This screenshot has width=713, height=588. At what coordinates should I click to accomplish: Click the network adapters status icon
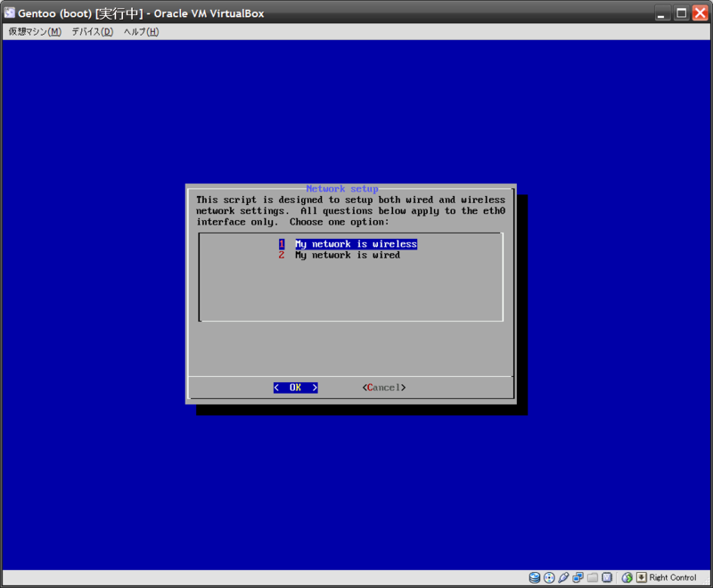tap(578, 577)
